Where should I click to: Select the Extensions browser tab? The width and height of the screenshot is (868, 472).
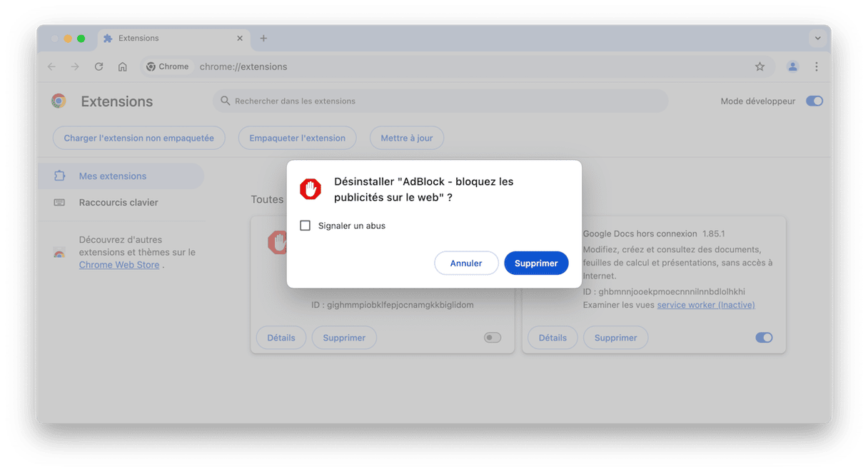(x=173, y=39)
